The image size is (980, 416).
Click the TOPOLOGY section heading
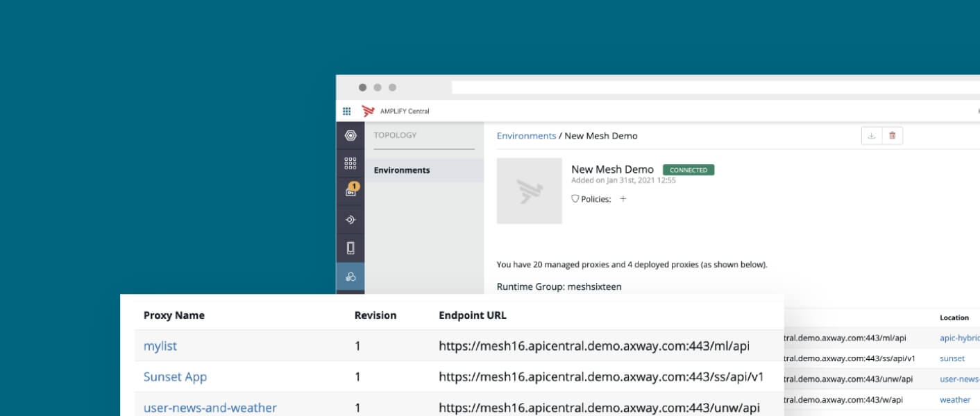[x=395, y=135]
